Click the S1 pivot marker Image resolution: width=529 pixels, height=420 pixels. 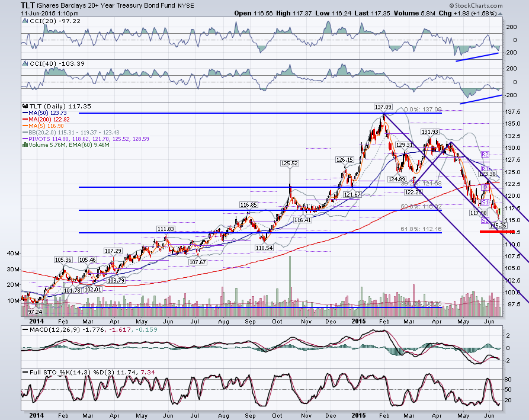coord(485,203)
